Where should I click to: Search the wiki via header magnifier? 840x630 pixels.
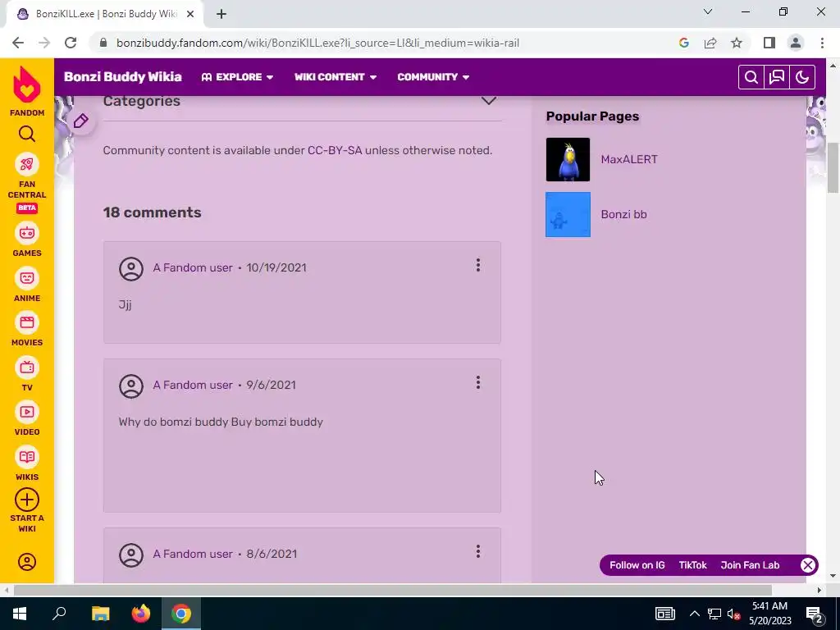click(751, 77)
